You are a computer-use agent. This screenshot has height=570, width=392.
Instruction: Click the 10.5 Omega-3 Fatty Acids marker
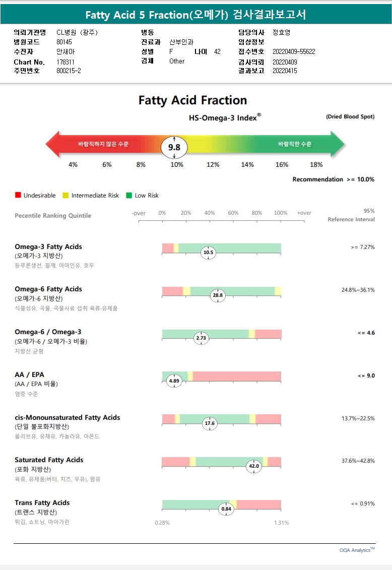(x=208, y=252)
